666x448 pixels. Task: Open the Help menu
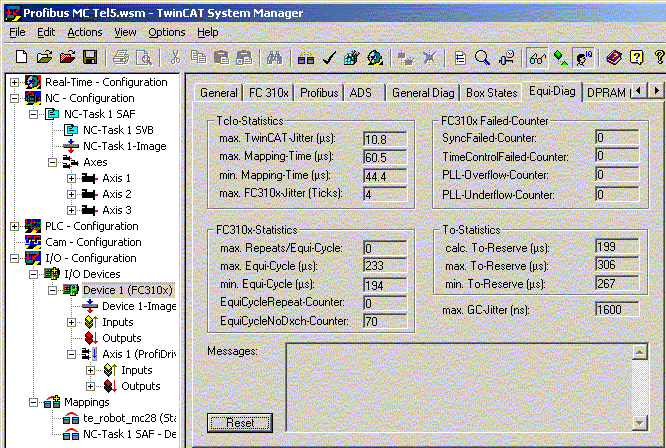[208, 32]
